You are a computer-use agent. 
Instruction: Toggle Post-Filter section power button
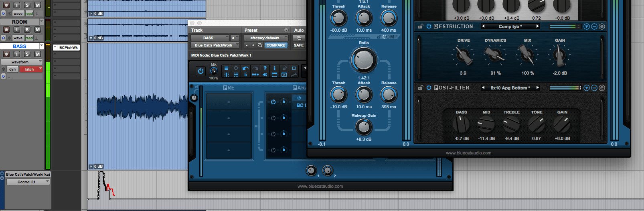[x=429, y=88]
